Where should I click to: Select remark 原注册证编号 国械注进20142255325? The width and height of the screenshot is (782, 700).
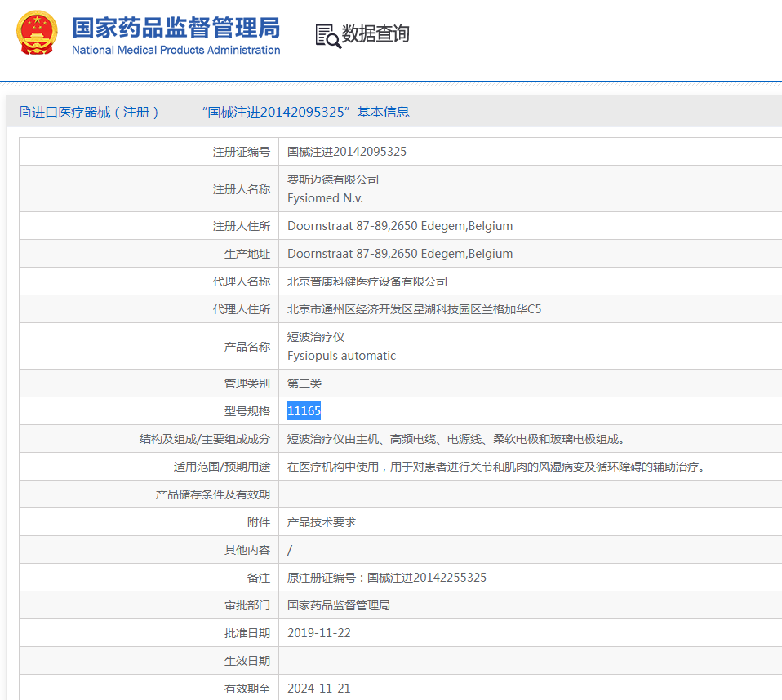click(387, 578)
